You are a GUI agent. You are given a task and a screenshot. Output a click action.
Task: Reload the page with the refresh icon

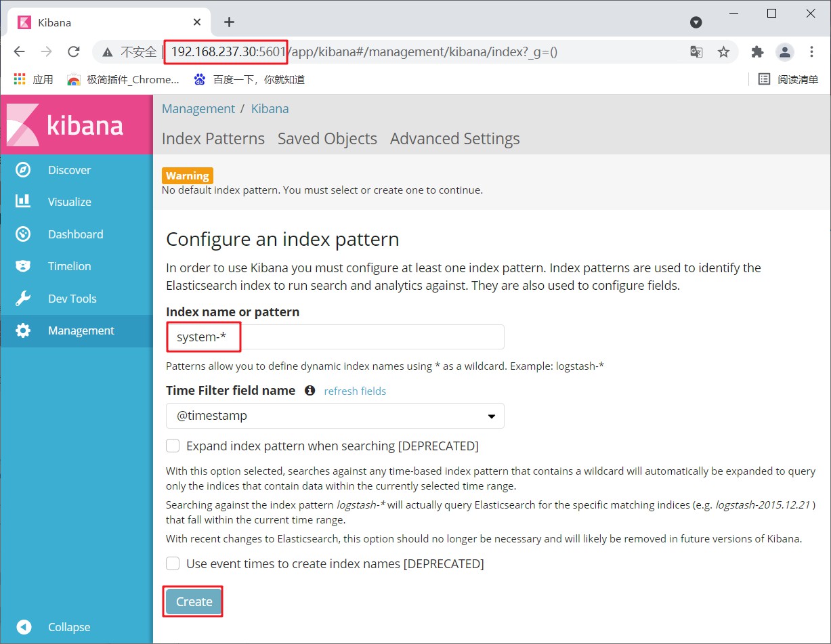click(x=74, y=51)
